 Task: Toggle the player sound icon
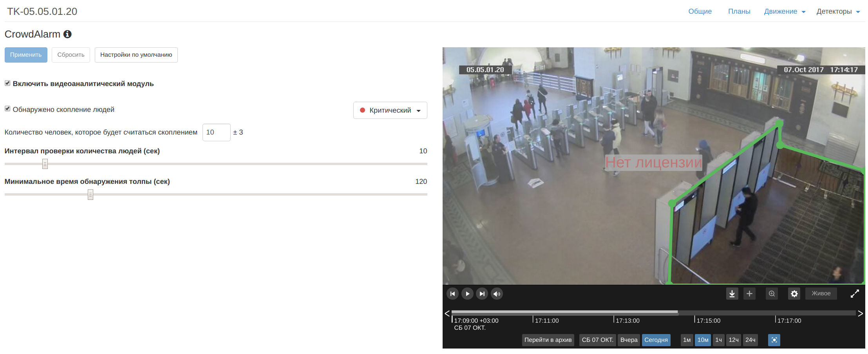click(x=497, y=294)
